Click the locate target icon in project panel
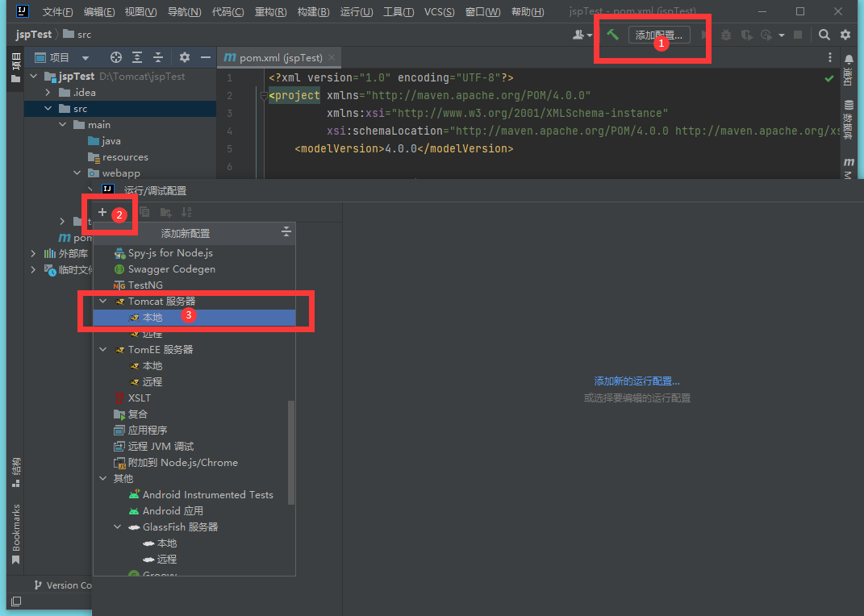Screen dimensions: 864x616 pos(116,57)
